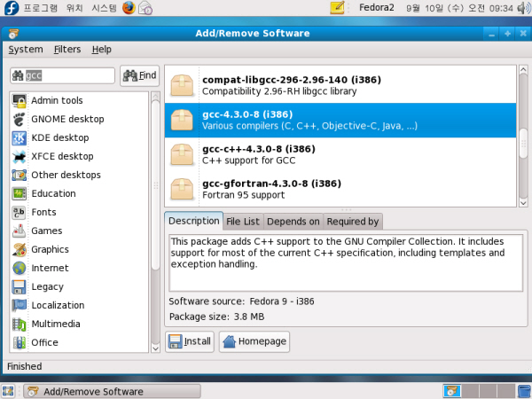Switch to the Description tab
Screen dimensions: 532x399
click(x=193, y=221)
